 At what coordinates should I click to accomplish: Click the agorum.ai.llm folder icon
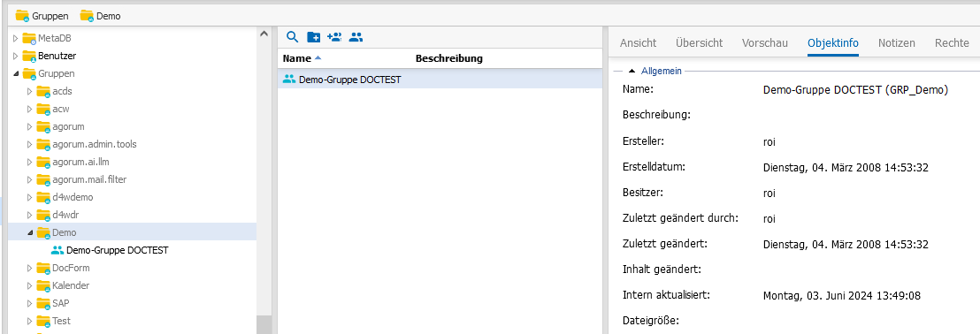click(43, 162)
